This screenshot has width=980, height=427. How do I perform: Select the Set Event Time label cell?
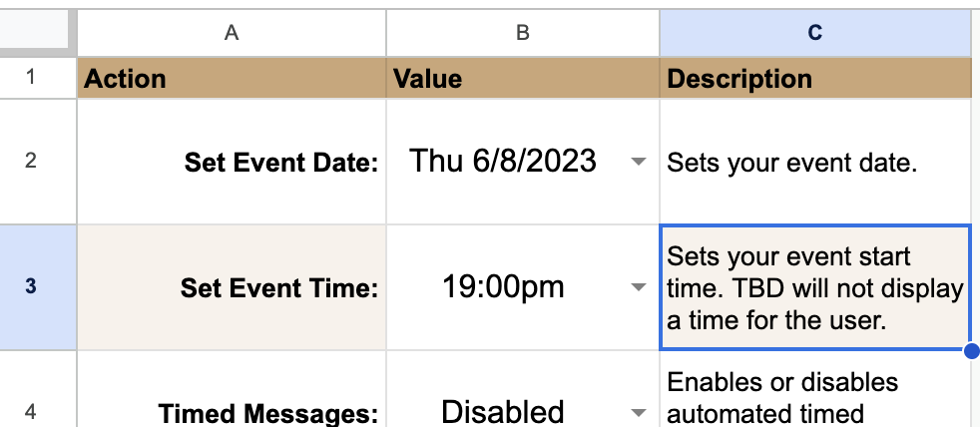click(x=232, y=288)
